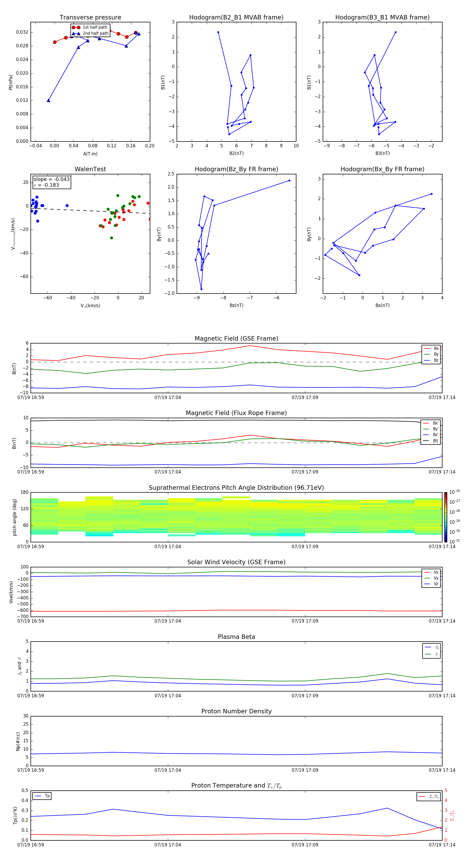
Task: Click the 'Transverse pressure' plot title
Action: coord(90,18)
